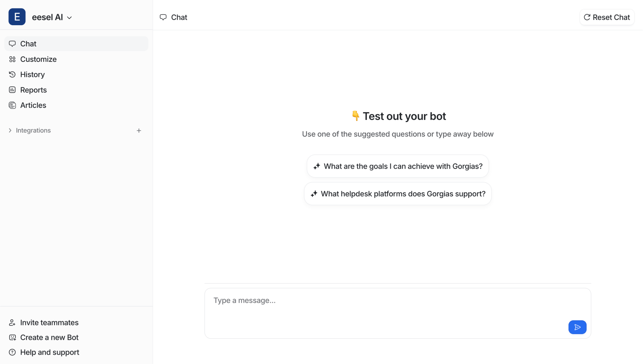Click the Reports bar-chart icon
The height and width of the screenshot is (364, 643).
pos(12,90)
